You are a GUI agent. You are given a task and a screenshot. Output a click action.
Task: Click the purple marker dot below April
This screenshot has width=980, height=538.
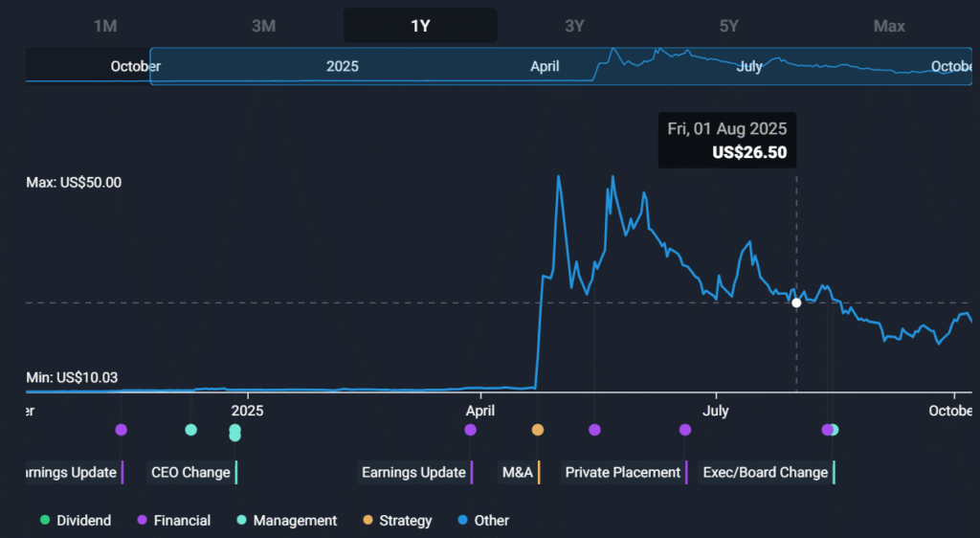click(x=470, y=430)
